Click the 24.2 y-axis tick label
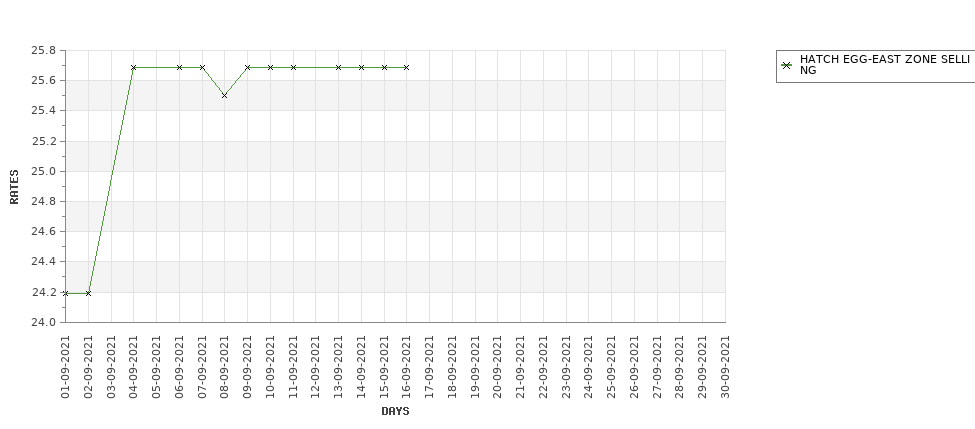 click(43, 292)
